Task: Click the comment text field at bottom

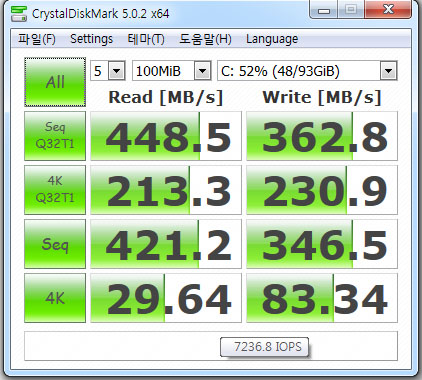Action: 211,346
